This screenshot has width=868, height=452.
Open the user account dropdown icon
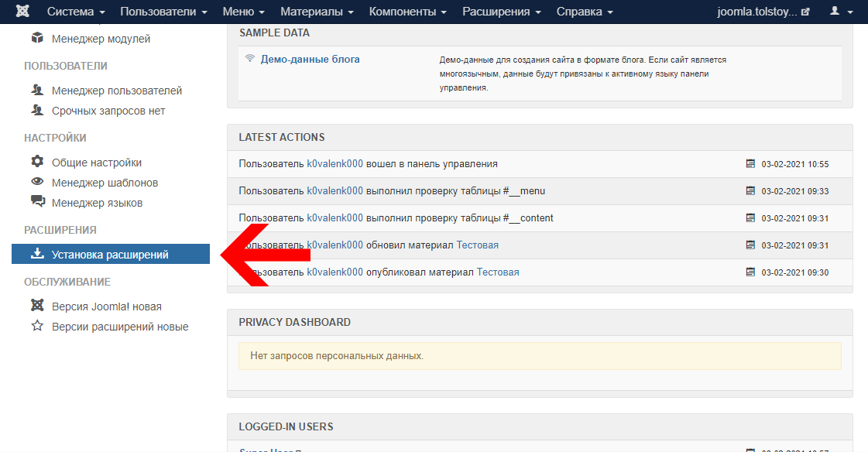[x=841, y=11]
